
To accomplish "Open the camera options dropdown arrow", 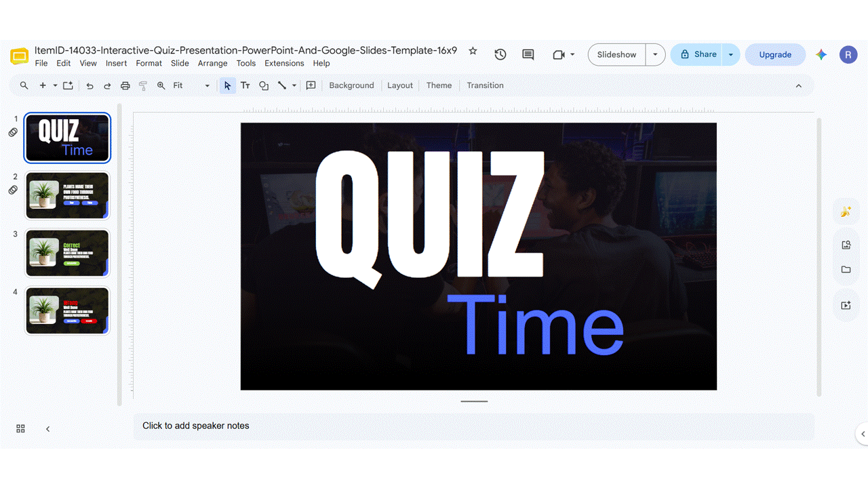I will click(x=573, y=55).
